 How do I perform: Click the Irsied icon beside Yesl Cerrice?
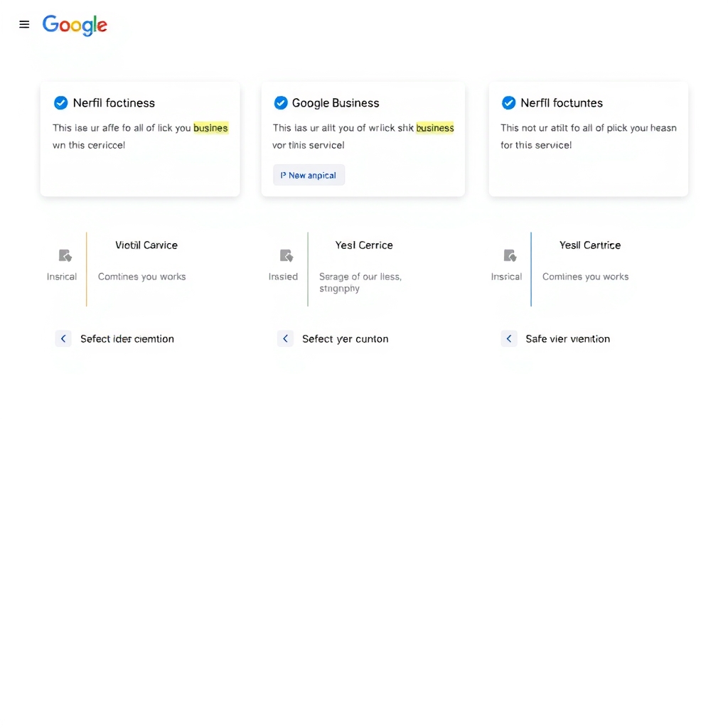click(x=287, y=255)
